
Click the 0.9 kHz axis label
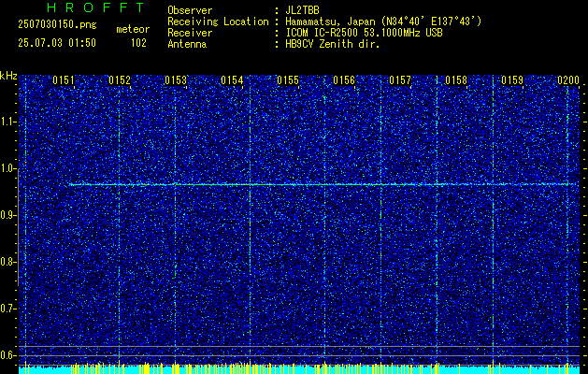coord(7,215)
